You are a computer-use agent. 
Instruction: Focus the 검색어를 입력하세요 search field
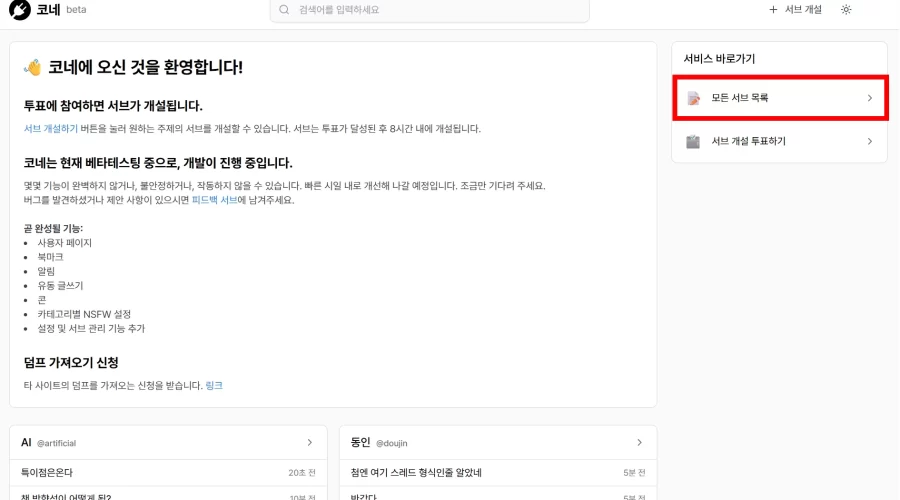click(x=429, y=10)
